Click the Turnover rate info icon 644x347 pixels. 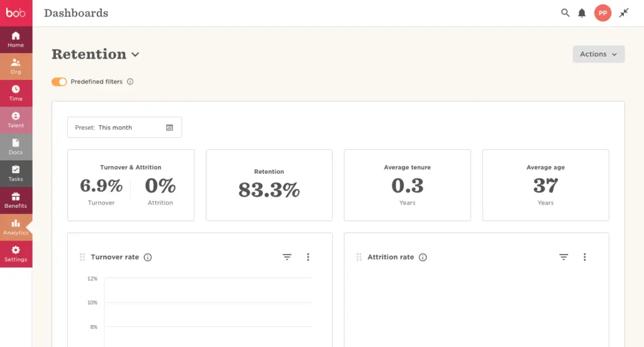148,258
